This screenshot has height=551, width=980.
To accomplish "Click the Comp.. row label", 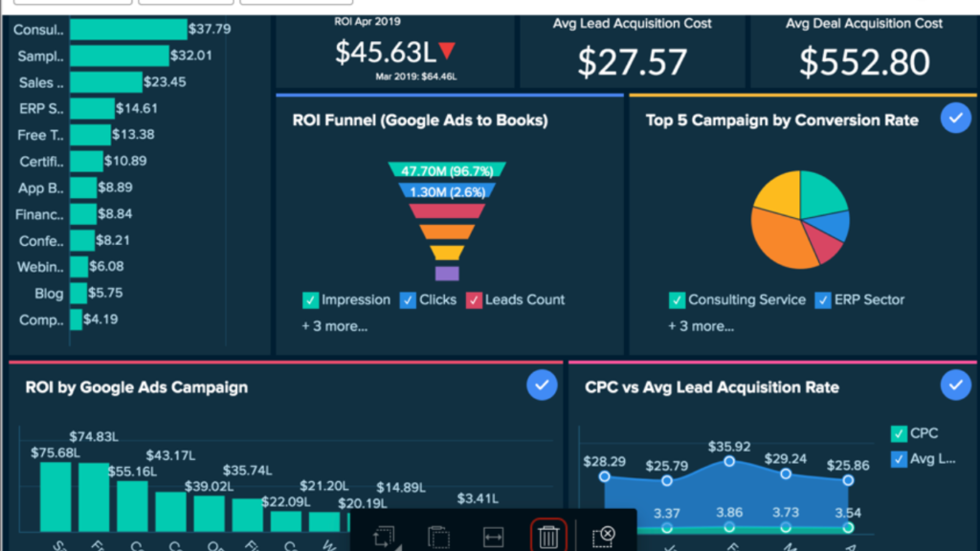I will coord(41,320).
